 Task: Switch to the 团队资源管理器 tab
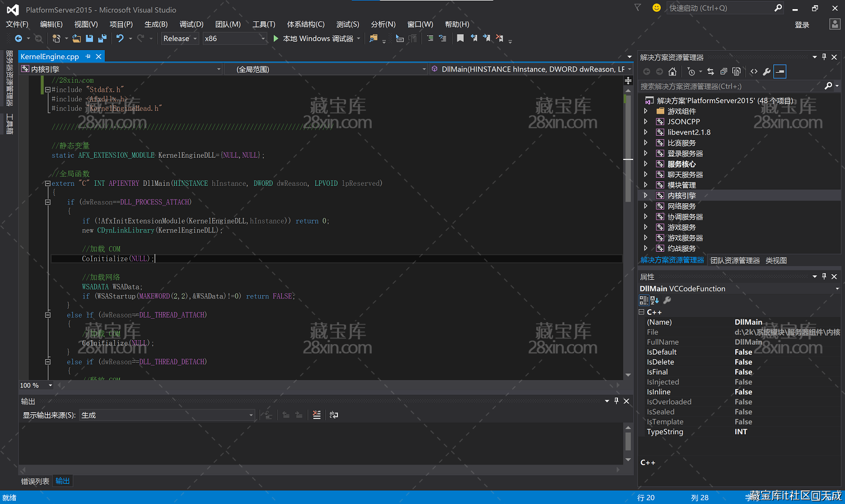pos(735,260)
